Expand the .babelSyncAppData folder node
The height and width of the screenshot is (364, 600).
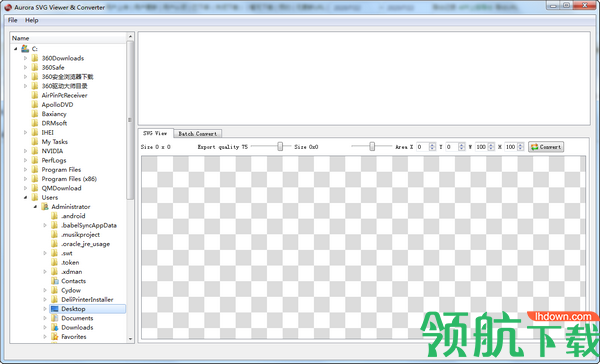(x=45, y=225)
